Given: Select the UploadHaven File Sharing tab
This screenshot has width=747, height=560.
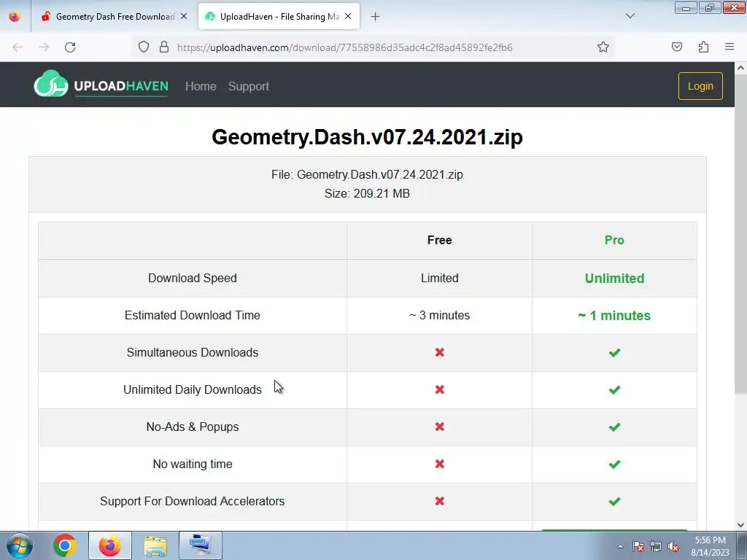Looking at the screenshot, I should tap(279, 17).
